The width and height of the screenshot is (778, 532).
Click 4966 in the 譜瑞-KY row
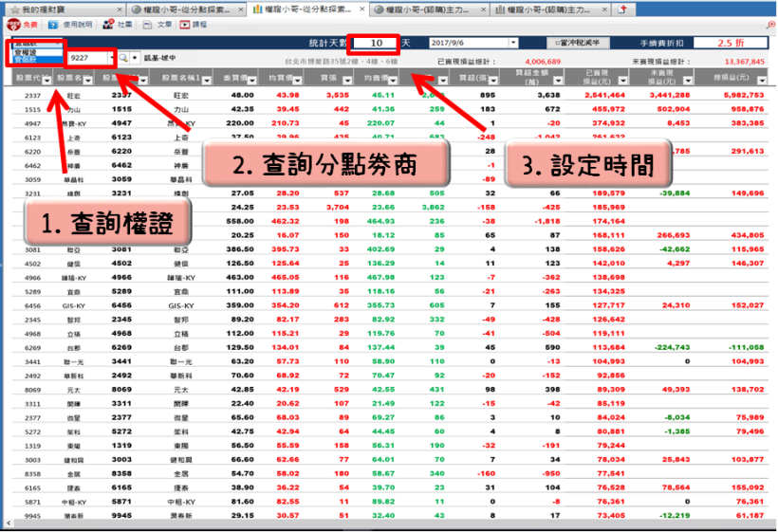coord(33,278)
